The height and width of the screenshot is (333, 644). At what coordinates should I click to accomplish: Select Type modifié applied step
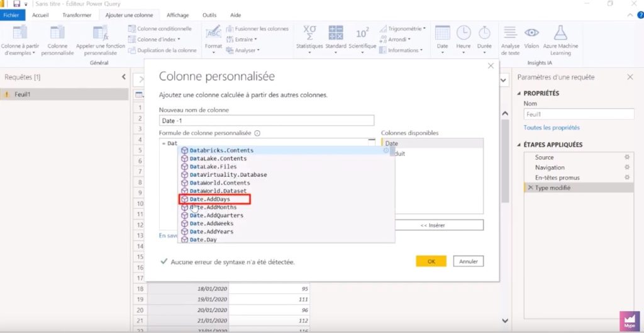pyautogui.click(x=579, y=188)
